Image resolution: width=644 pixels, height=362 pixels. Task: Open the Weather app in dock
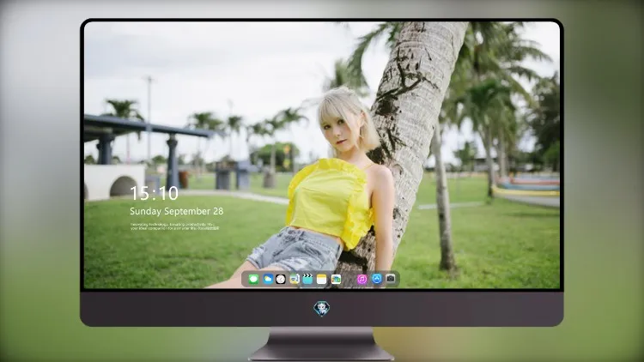tap(267, 279)
